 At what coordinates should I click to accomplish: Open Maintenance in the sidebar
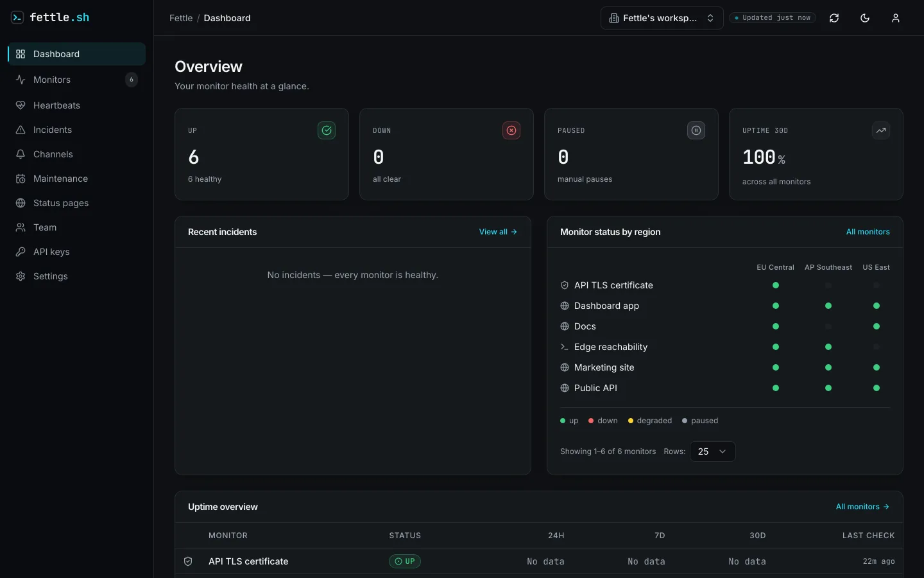(77, 179)
